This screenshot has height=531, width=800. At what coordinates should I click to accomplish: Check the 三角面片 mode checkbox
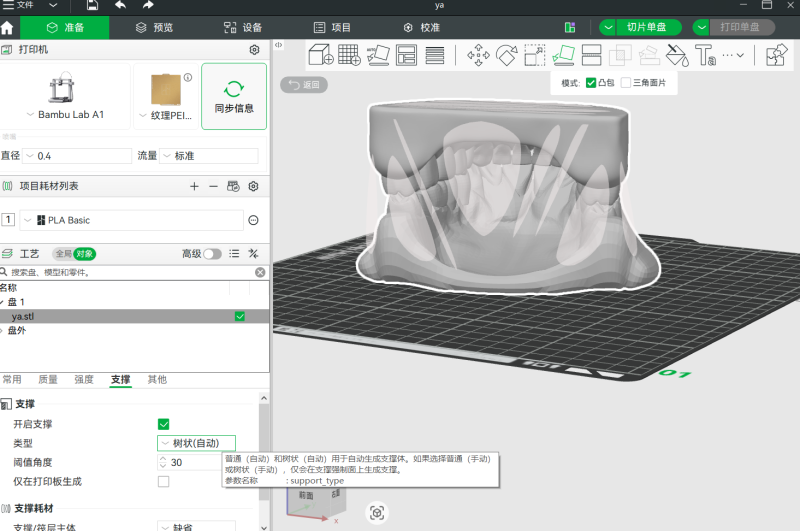pos(626,82)
